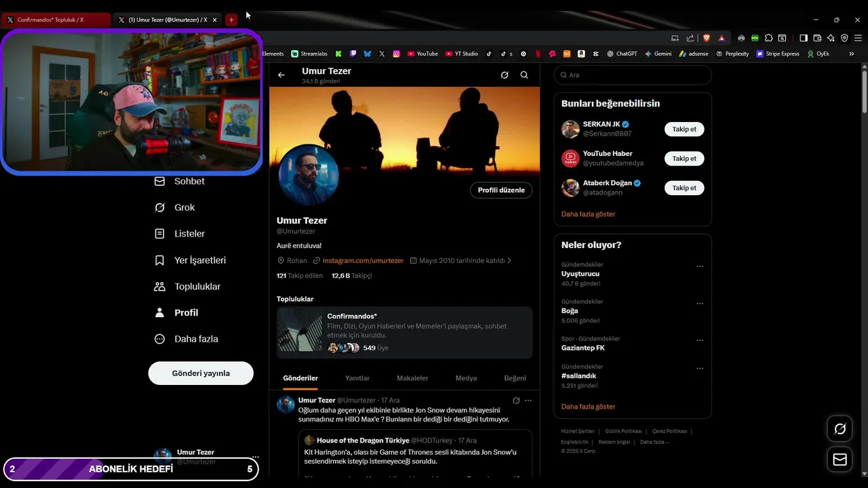The height and width of the screenshot is (488, 868).
Task: Open Grok from the left sidebar
Action: click(175, 207)
